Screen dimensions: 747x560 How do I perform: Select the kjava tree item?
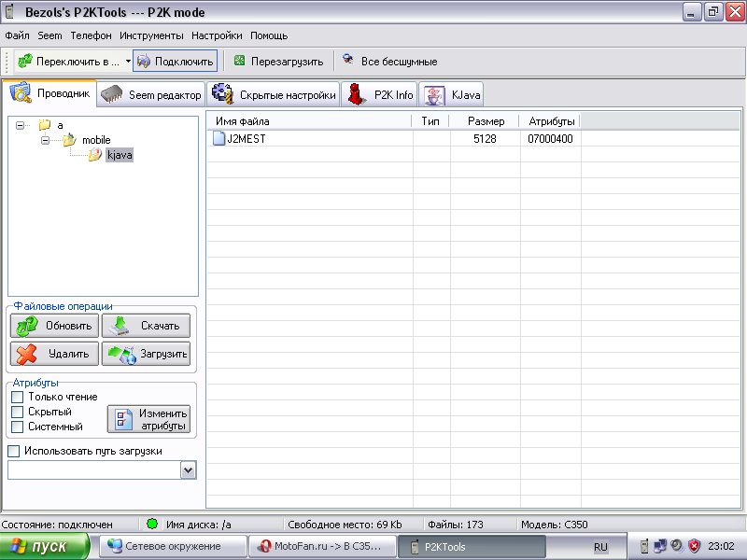click(120, 155)
